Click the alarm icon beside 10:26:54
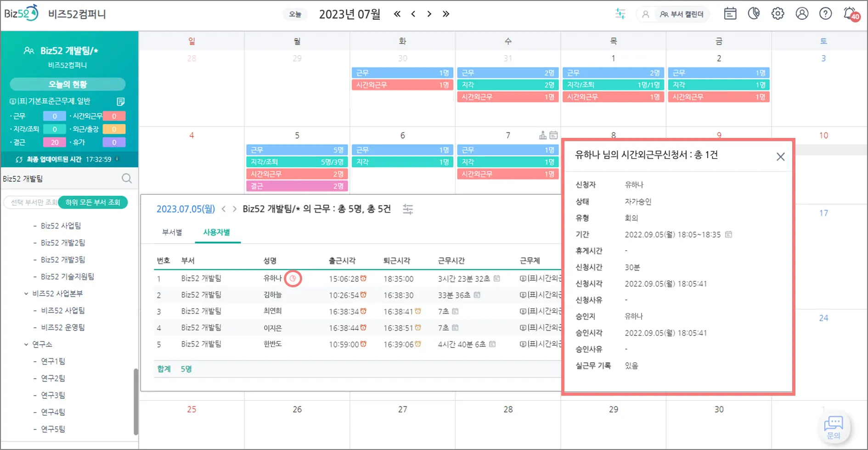Screen dimensions: 868x450 (363, 295)
